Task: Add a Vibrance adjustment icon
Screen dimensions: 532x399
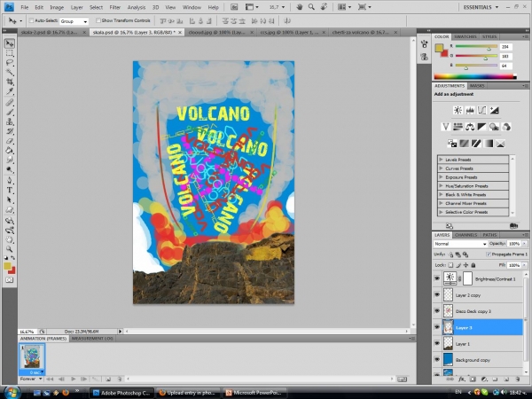Action: 445,127
